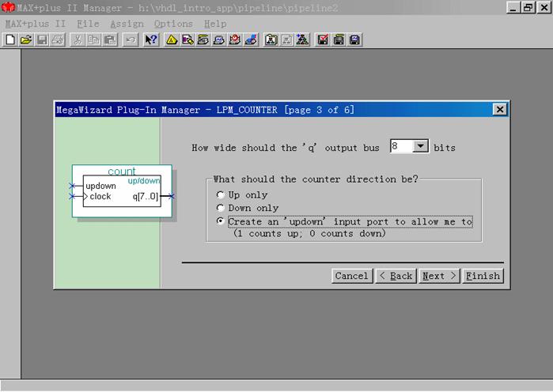Open the Options menu

[x=173, y=24]
